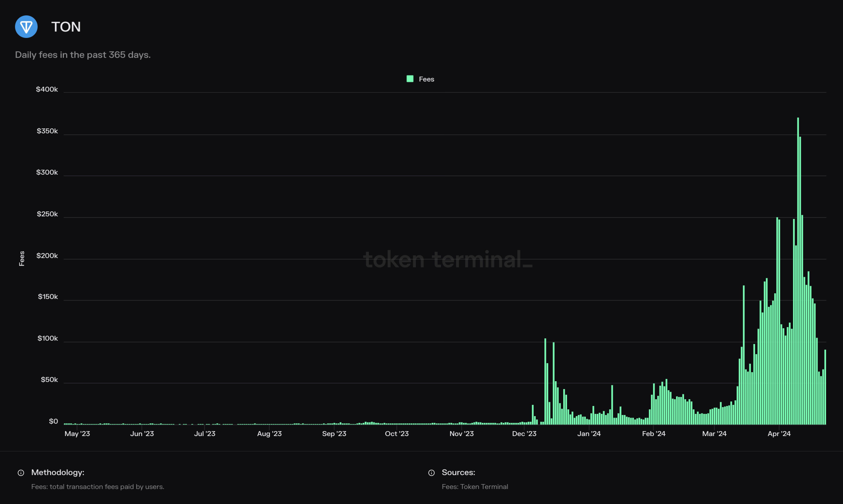Screen dimensions: 843x504
Task: Click the Methodology info icon
Action: 21,473
